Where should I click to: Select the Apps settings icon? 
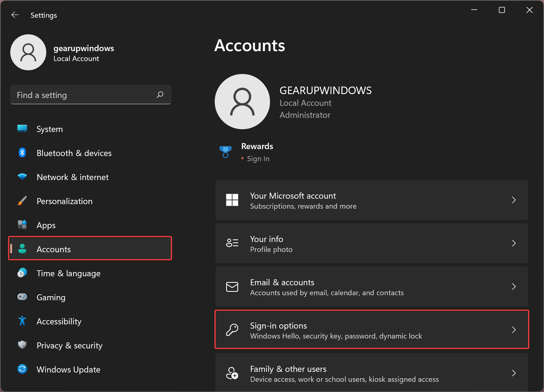pos(22,225)
